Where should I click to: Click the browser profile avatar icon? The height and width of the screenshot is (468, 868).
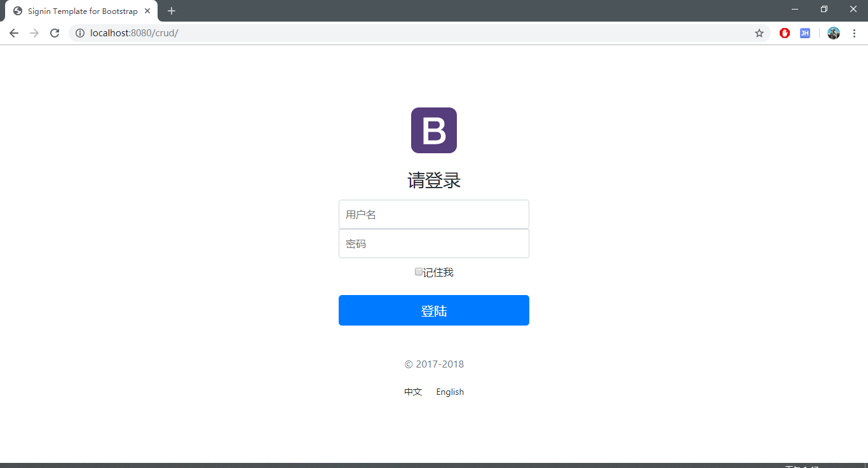tap(833, 32)
